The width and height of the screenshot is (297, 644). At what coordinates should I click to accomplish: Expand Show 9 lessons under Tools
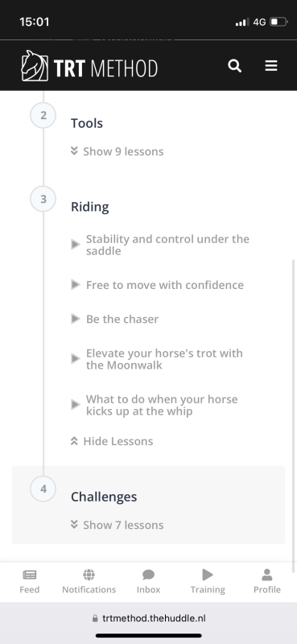click(118, 151)
